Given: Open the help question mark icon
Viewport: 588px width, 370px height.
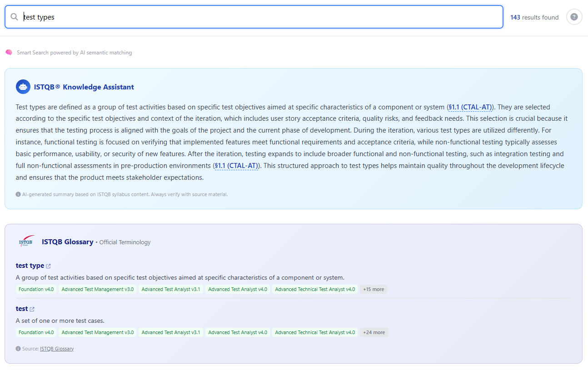Looking at the screenshot, I should 574,17.
